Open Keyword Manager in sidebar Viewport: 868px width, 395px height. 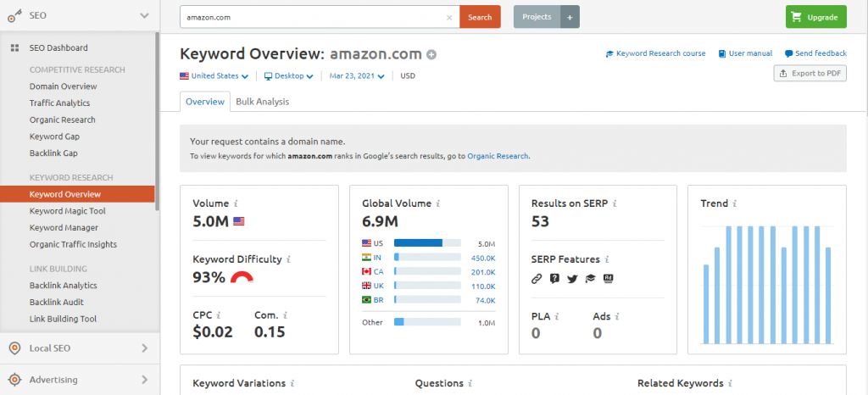pyautogui.click(x=64, y=227)
